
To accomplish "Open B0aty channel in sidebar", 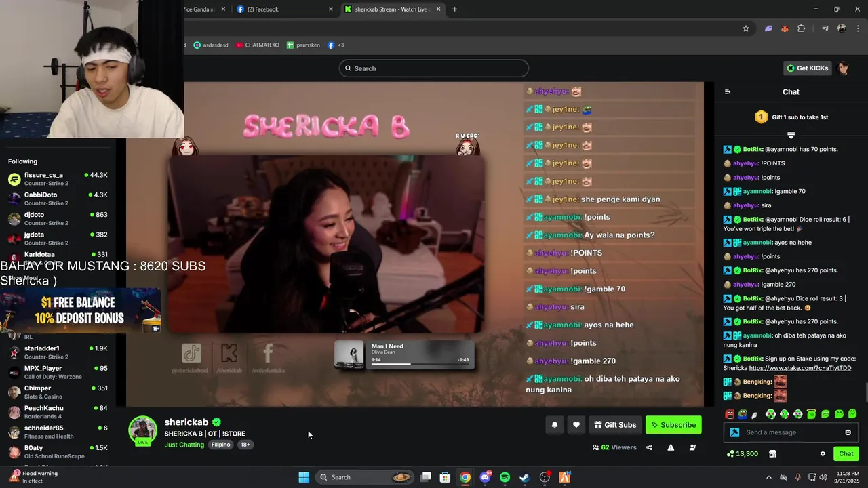I will [x=58, y=451].
